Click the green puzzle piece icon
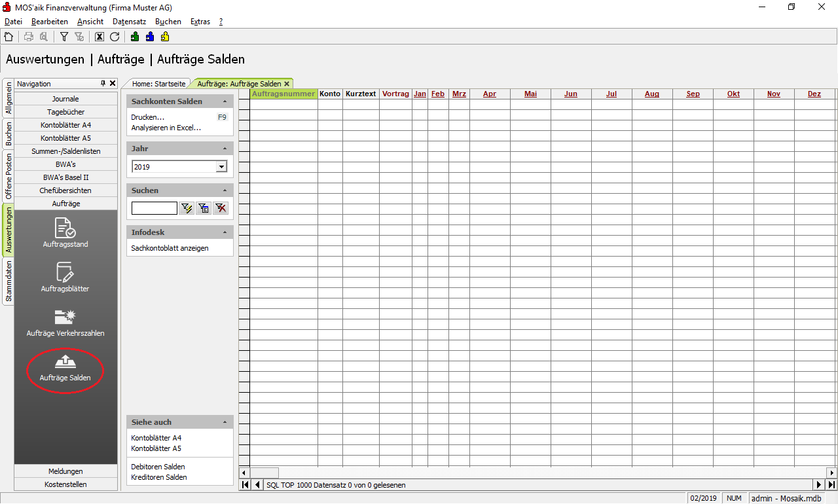The height and width of the screenshot is (504, 838). tap(135, 37)
